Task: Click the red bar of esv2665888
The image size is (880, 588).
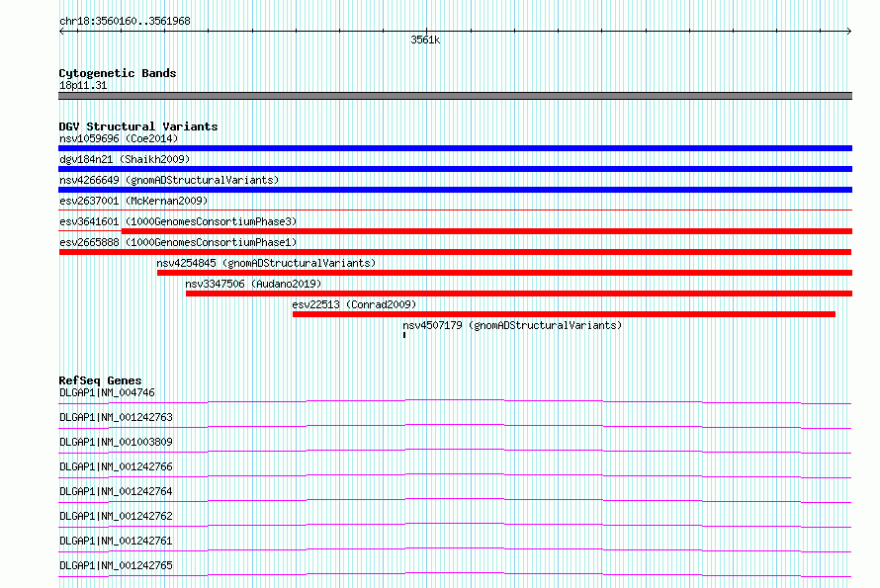Action: coord(455,252)
